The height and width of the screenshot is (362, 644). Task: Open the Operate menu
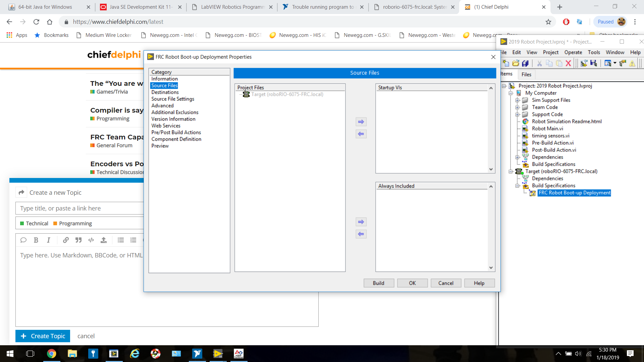(x=573, y=52)
